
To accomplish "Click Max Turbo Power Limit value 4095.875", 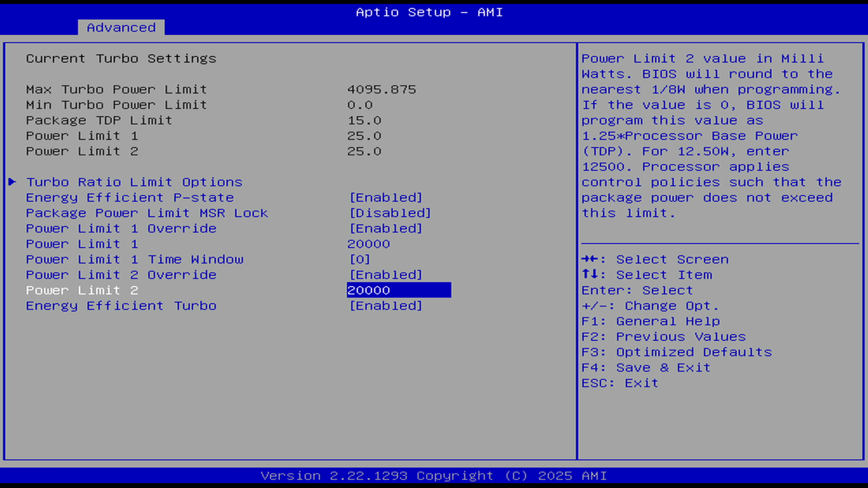I will tap(382, 89).
